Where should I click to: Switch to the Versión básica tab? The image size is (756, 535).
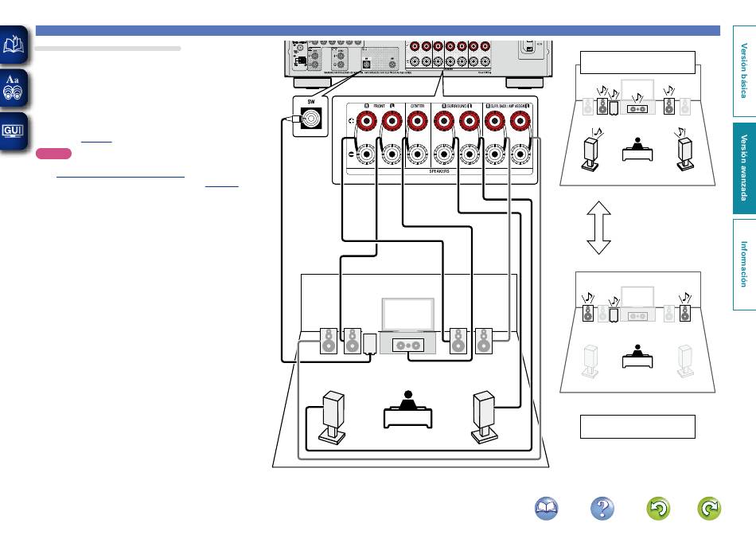click(744, 71)
